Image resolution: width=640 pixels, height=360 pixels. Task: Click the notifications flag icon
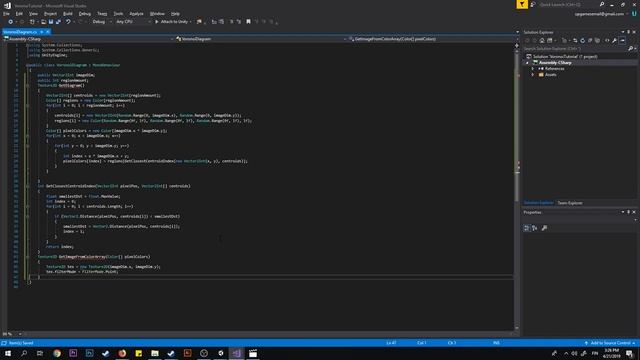click(x=522, y=4)
